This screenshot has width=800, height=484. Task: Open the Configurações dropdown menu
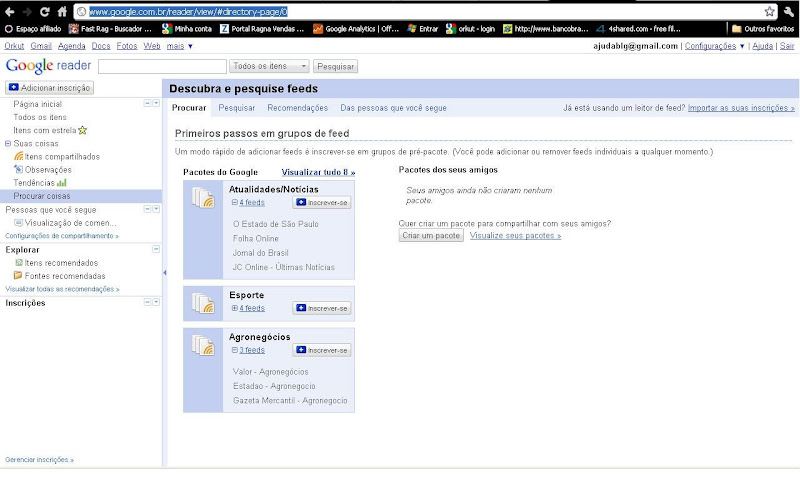pos(714,46)
